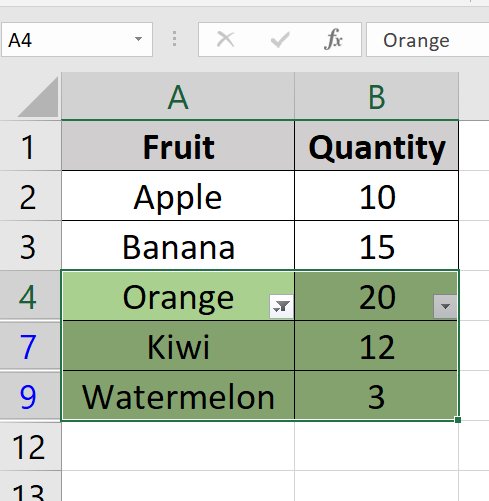Screen dimensions: 489x501
Task: Click the formula bar containing Orange
Action: pyautogui.click(x=428, y=40)
